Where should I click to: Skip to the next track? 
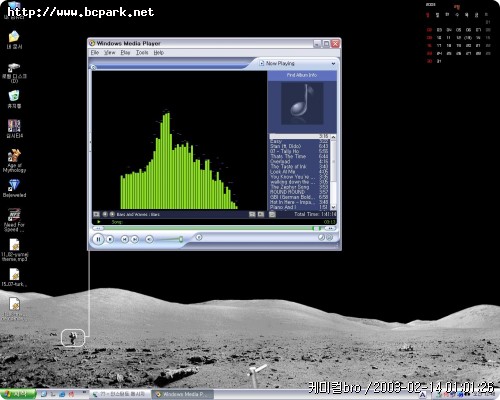135,239
